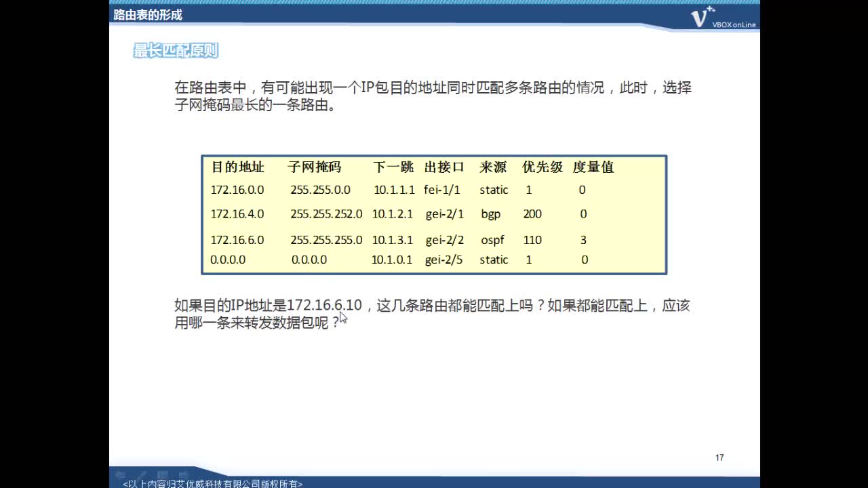Click subnet mask 255.255.0.0
868x488 pixels.
pos(320,190)
